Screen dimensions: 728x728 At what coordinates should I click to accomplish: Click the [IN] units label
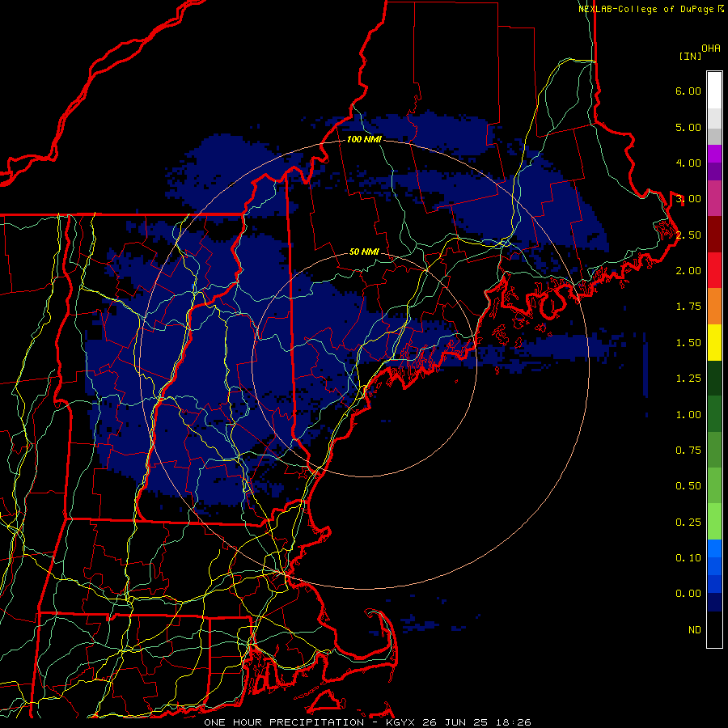[690, 56]
